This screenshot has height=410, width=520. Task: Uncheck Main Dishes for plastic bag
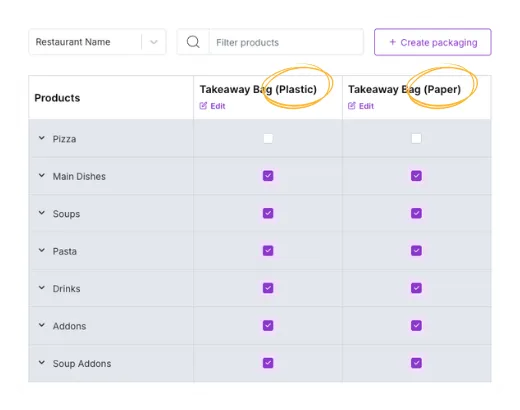(x=268, y=176)
